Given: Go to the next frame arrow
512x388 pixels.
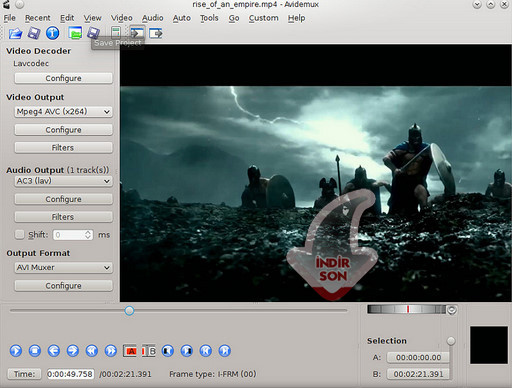Looking at the screenshot, I should (x=73, y=351).
